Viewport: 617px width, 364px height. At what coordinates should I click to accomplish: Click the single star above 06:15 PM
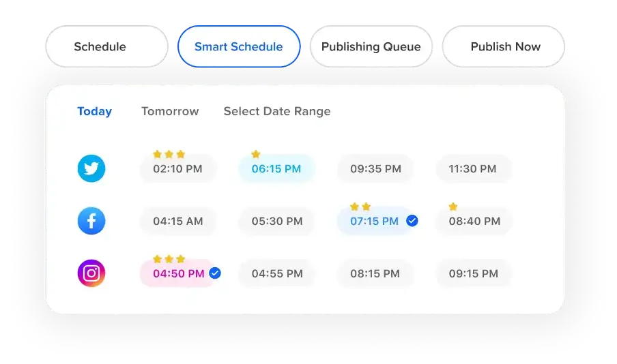[x=256, y=154]
